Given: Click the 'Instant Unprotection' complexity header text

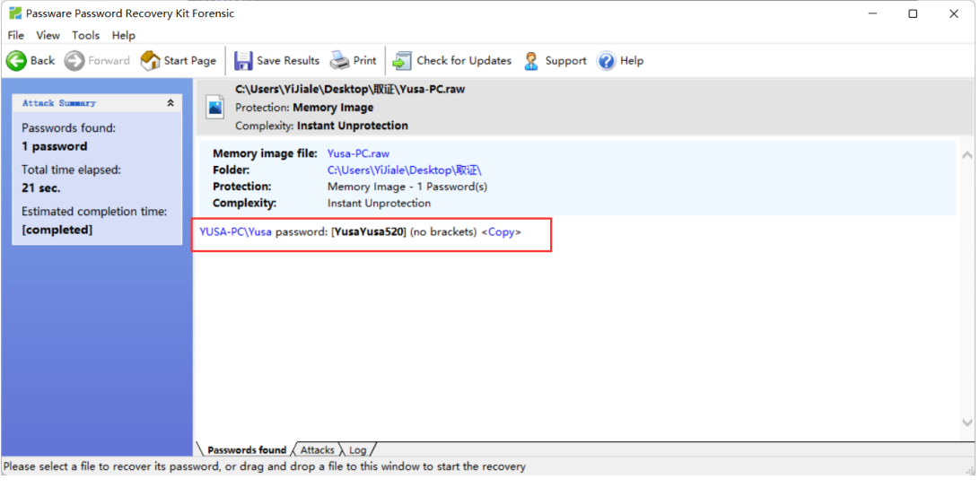Looking at the screenshot, I should 353,126.
